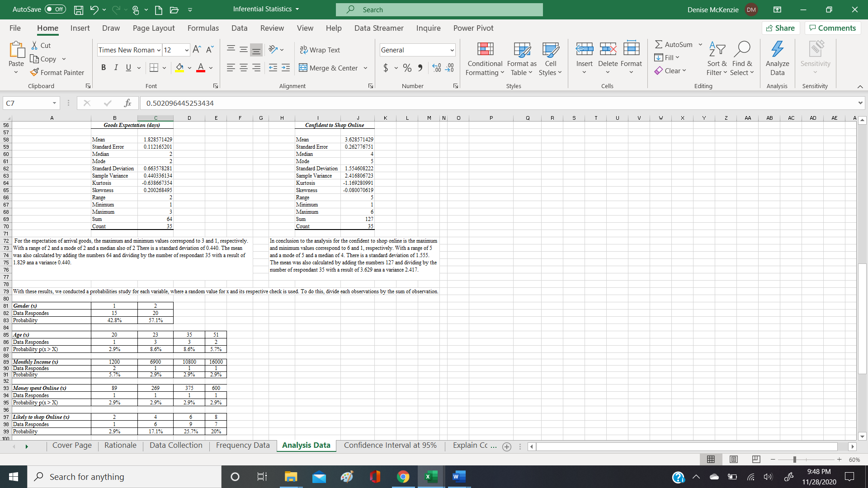Toggle align left for cell
Image resolution: width=868 pixels, height=488 pixels.
coord(231,68)
